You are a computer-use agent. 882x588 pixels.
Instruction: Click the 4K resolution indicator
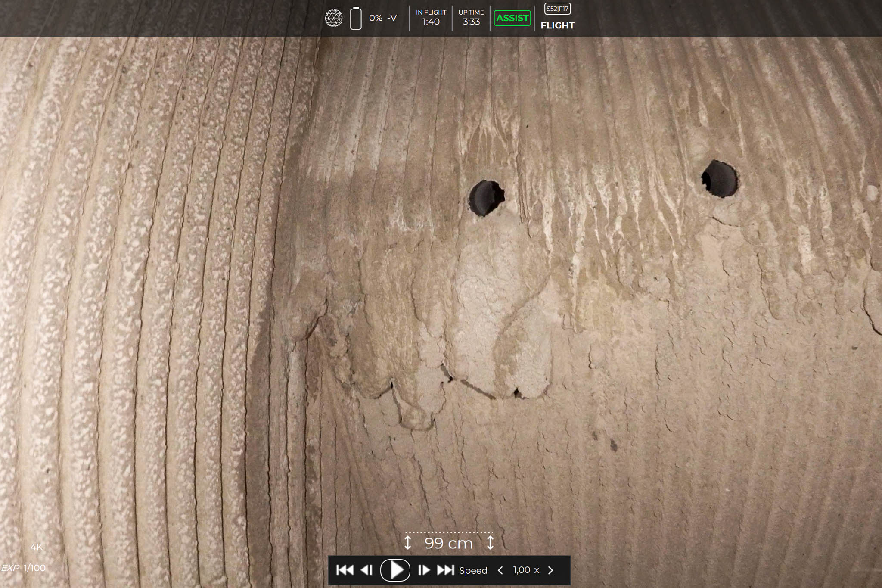click(37, 547)
